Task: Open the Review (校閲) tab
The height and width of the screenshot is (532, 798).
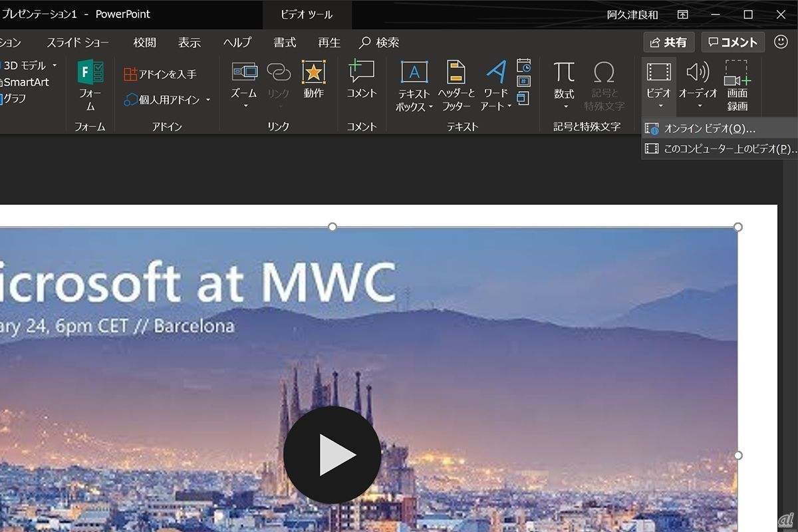Action: (x=145, y=43)
